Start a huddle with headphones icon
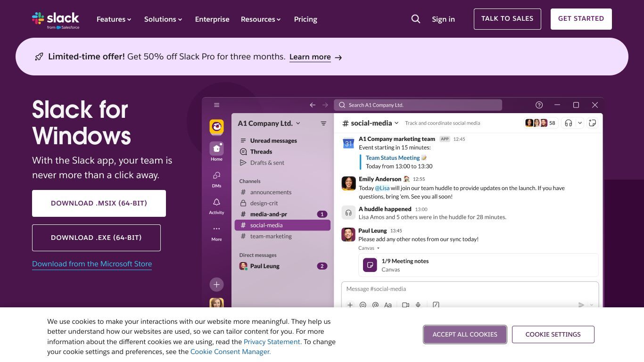644x362 pixels. (569, 123)
